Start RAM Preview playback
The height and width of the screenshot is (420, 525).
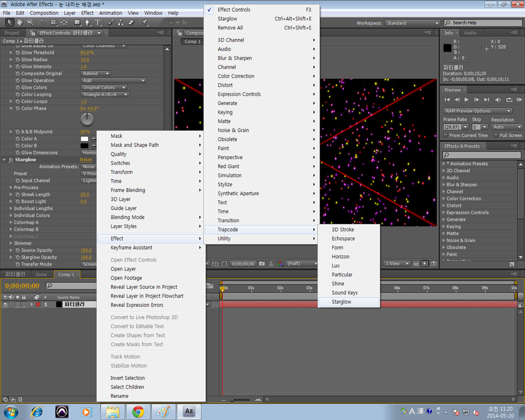519,100
